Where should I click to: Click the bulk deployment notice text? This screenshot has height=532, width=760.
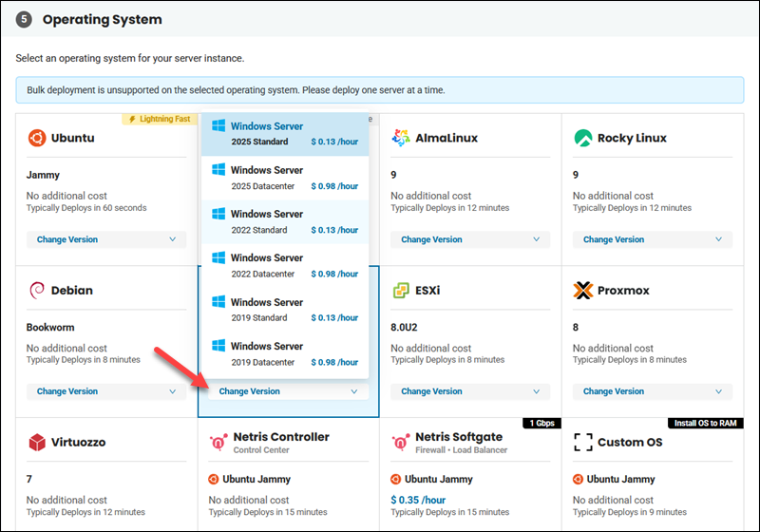[236, 90]
